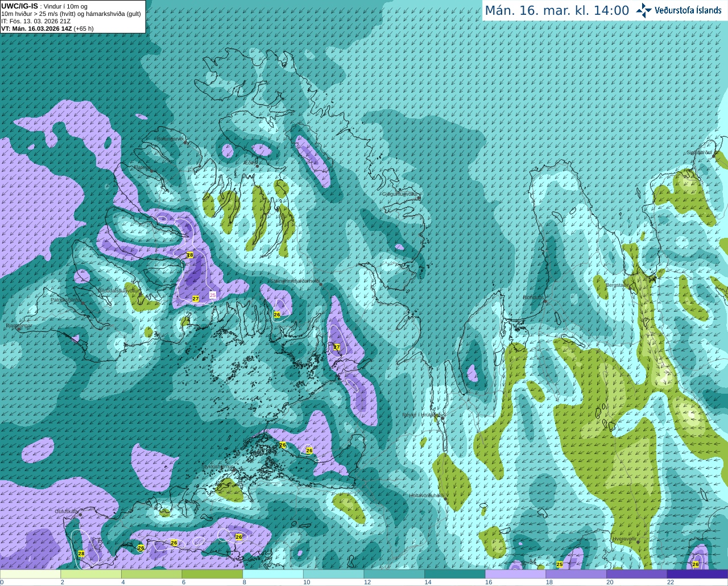Click gust marker 26 south of Steingrímsfjarðarheiði

coord(277,314)
